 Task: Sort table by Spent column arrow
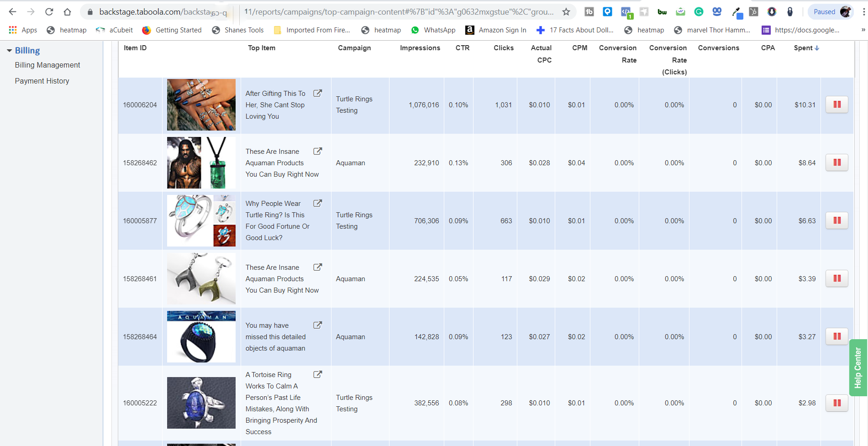point(817,48)
